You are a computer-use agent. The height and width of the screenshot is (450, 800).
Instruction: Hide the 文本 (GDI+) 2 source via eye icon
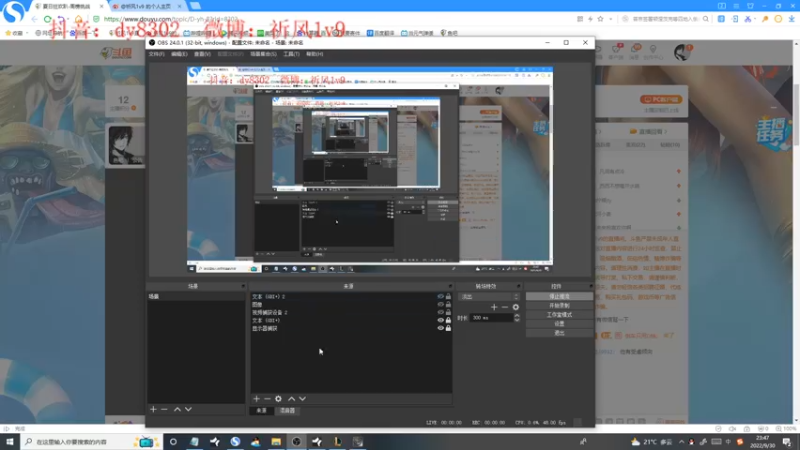[x=440, y=296]
